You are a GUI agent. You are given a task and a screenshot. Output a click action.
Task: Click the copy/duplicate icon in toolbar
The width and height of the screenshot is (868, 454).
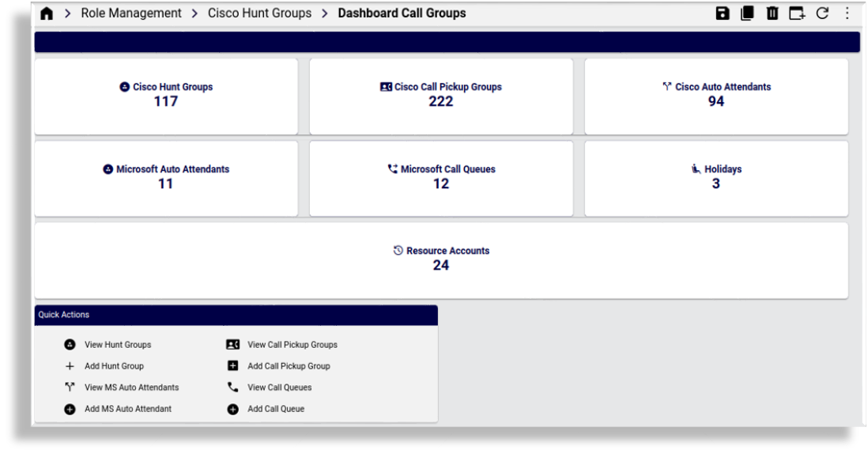(747, 13)
